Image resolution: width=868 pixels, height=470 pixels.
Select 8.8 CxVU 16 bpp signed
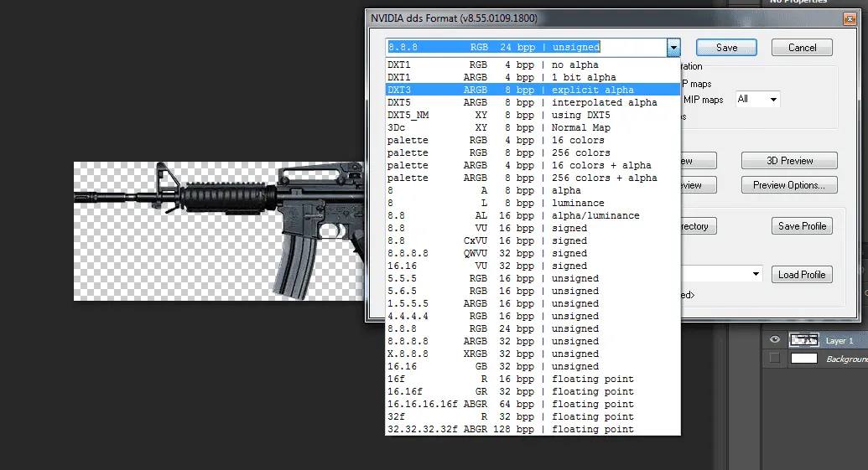point(533,240)
